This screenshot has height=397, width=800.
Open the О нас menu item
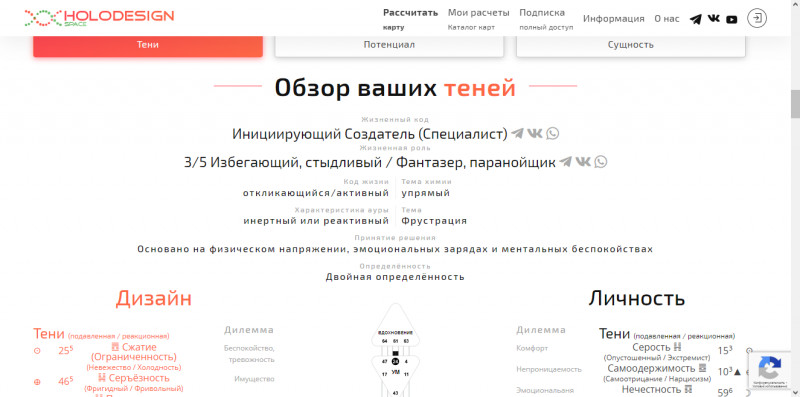click(667, 19)
